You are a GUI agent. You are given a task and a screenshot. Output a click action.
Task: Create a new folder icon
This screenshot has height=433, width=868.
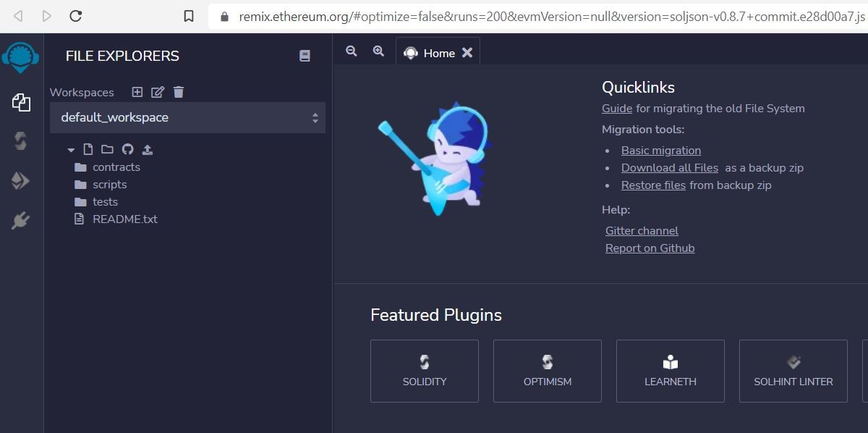(107, 149)
